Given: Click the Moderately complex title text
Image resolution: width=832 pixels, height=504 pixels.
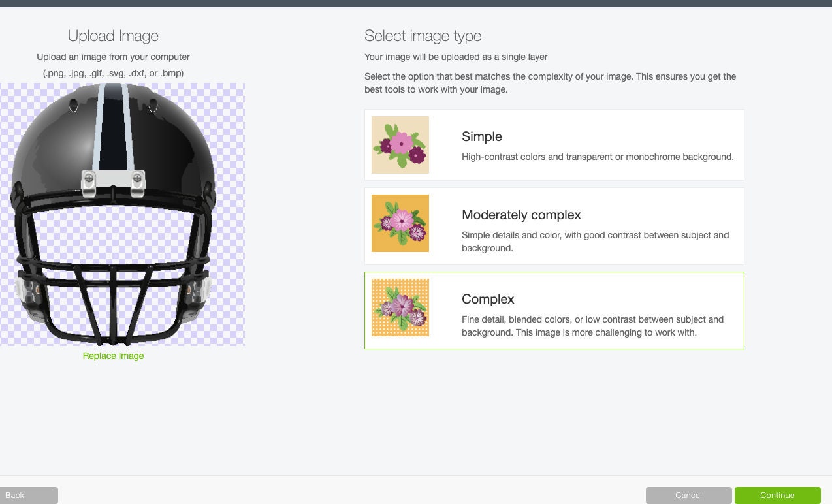Looking at the screenshot, I should coord(521,215).
